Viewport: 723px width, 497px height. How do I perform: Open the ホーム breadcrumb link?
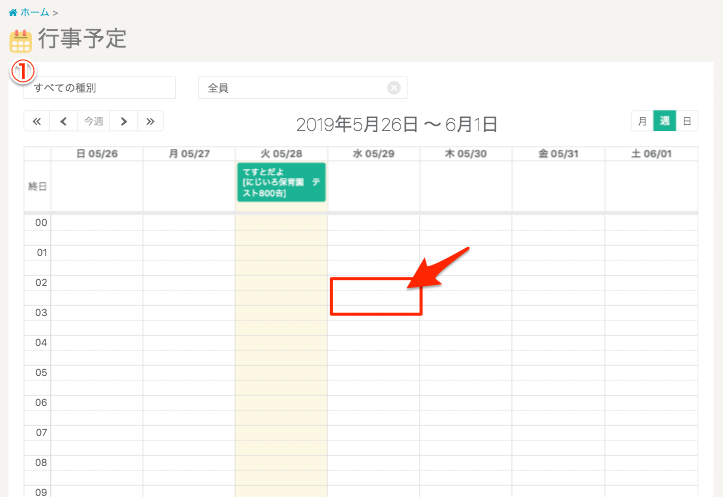point(34,12)
